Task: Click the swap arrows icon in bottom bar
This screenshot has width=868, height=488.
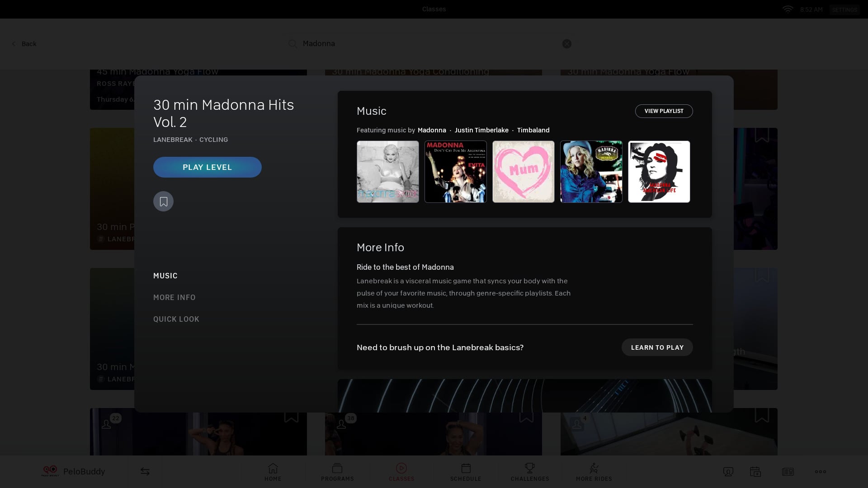Action: pos(145,472)
